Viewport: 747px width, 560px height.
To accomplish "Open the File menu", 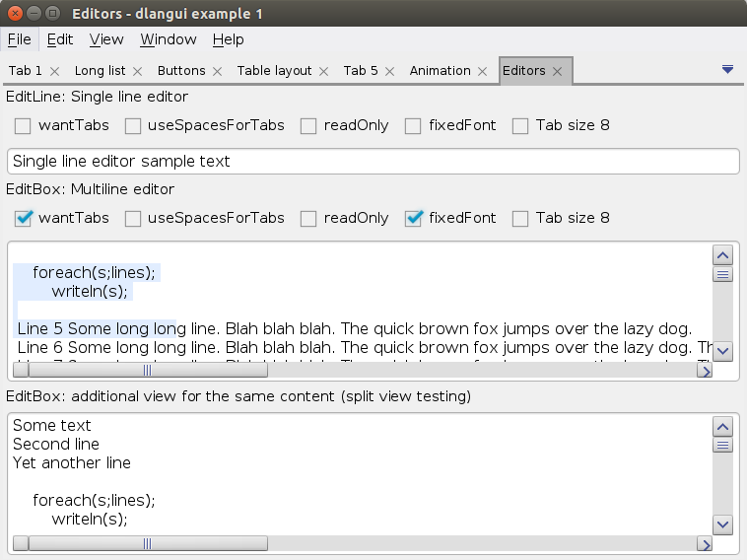I will point(19,39).
